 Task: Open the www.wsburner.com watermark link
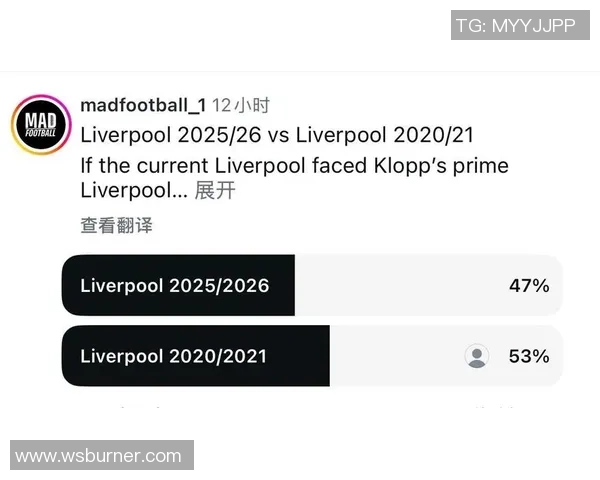[99, 456]
